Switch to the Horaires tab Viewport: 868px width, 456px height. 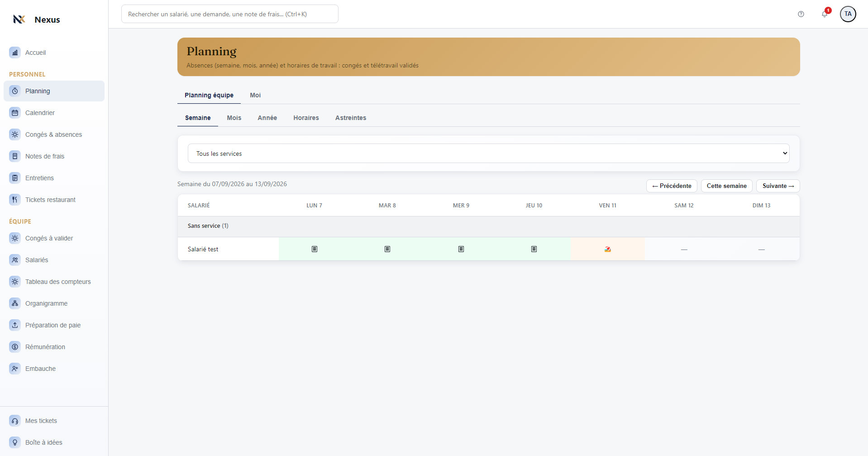pos(306,118)
